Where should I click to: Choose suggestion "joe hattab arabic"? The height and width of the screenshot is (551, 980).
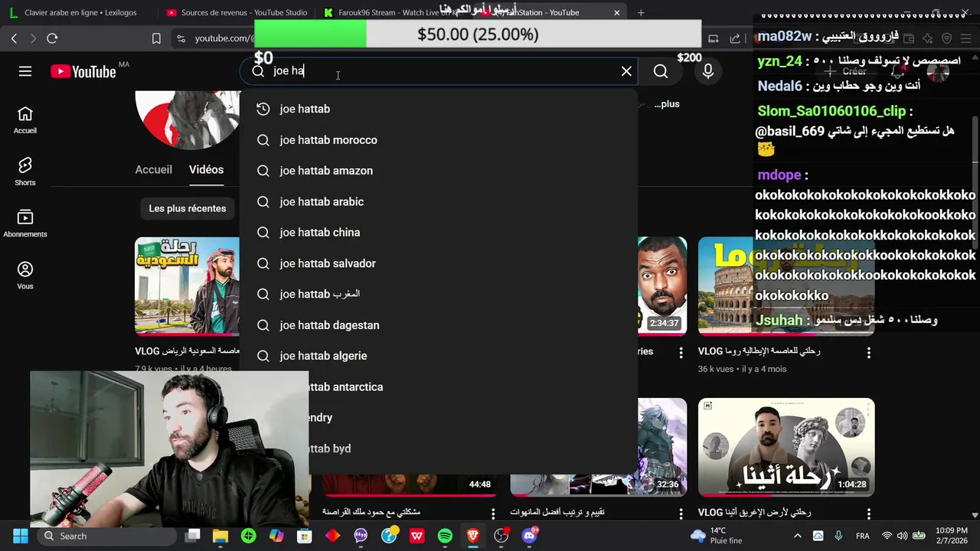(439, 202)
